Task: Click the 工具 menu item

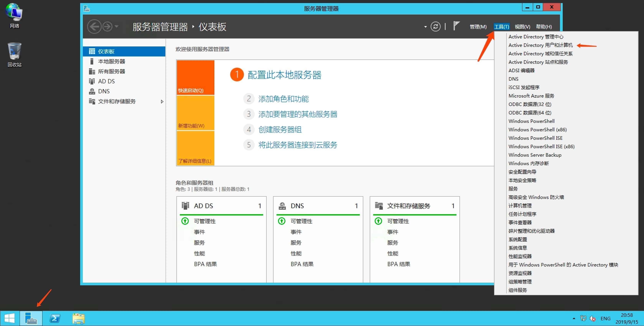Action: point(501,26)
